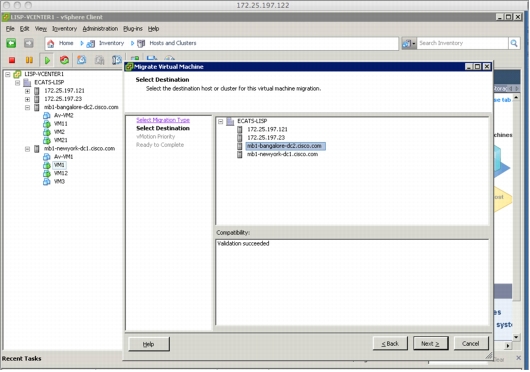The height and width of the screenshot is (372, 530).
Task: Click the Validation succeeded compatibility message
Action: coord(243,244)
